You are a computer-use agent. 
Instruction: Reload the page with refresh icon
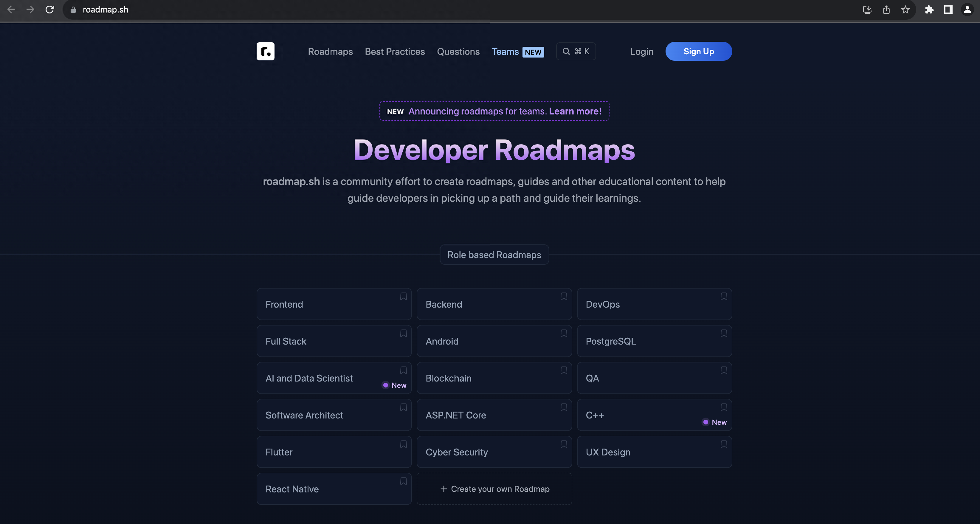tap(49, 10)
